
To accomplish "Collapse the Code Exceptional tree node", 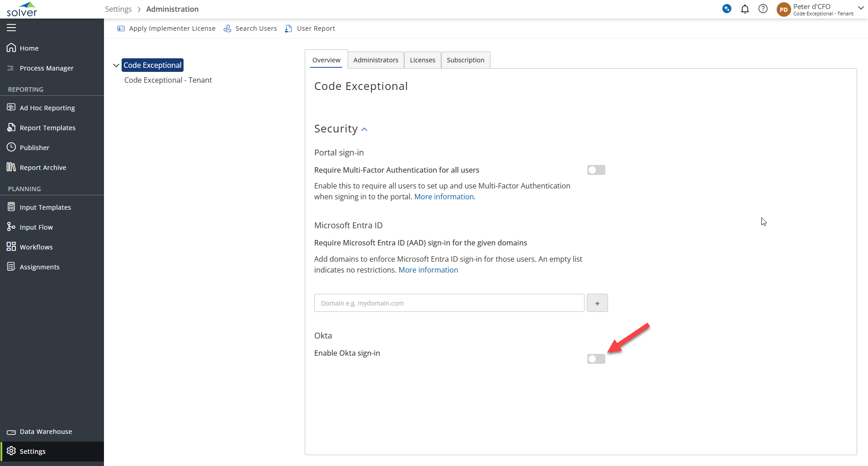I will click(x=116, y=66).
